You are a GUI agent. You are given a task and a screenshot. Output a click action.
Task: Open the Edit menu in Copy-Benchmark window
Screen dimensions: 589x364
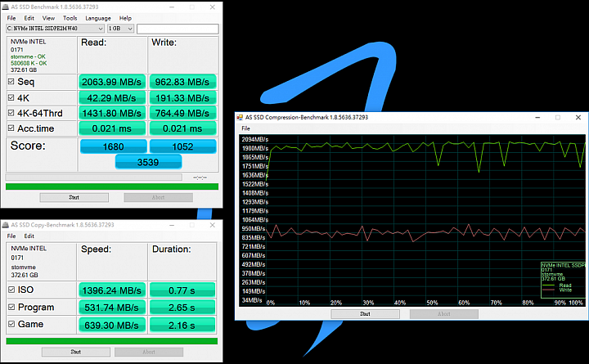29,236
